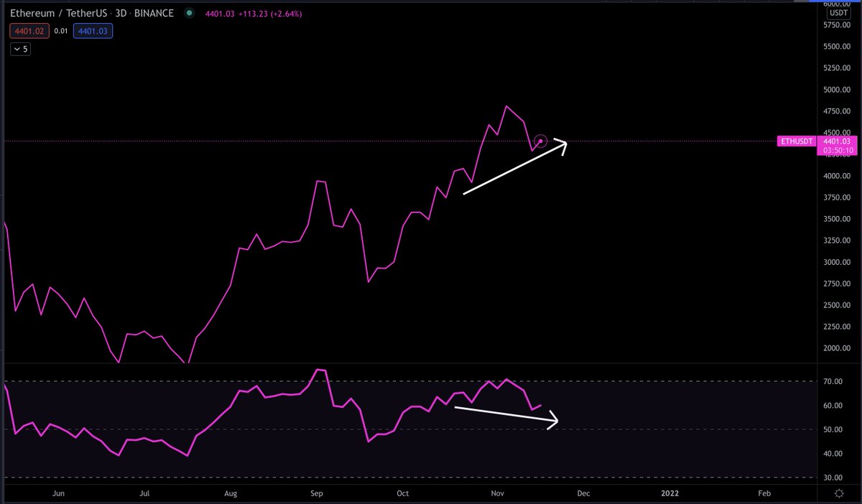Image resolution: width=862 pixels, height=504 pixels.
Task: Open the USDT currency selector
Action: coord(838,12)
